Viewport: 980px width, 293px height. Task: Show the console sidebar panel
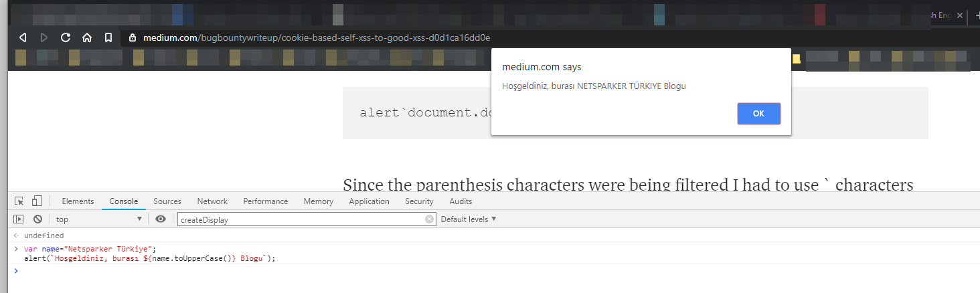pyautogui.click(x=19, y=219)
